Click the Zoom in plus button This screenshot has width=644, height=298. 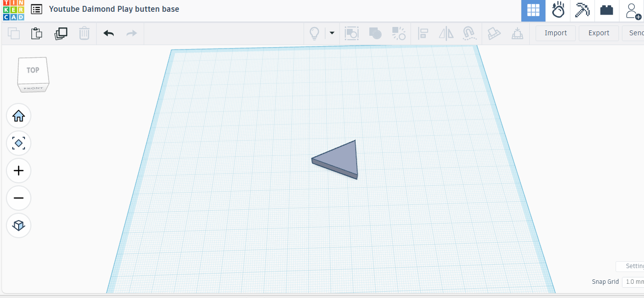(x=19, y=171)
